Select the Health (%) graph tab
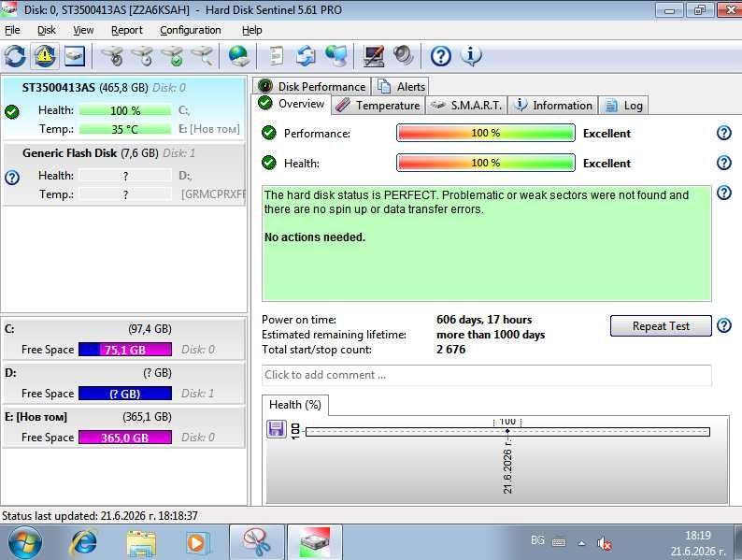Image resolution: width=742 pixels, height=560 pixels. pyautogui.click(x=294, y=405)
